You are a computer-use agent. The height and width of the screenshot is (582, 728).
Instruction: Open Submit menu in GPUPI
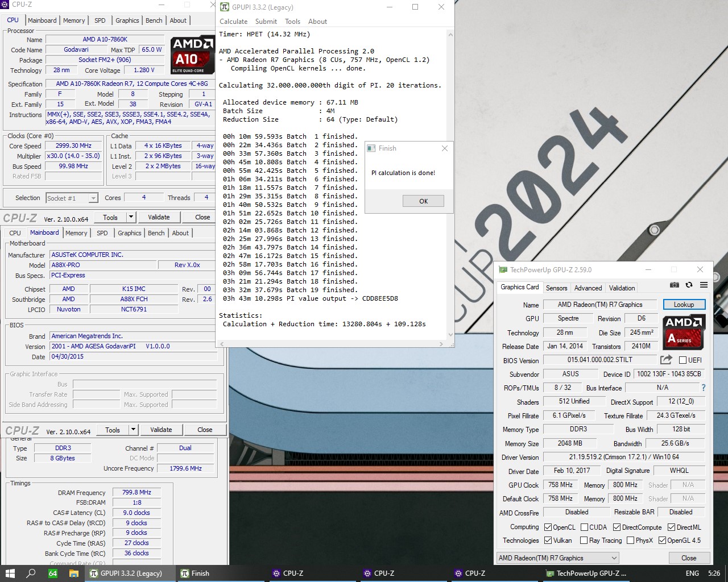coord(266,22)
